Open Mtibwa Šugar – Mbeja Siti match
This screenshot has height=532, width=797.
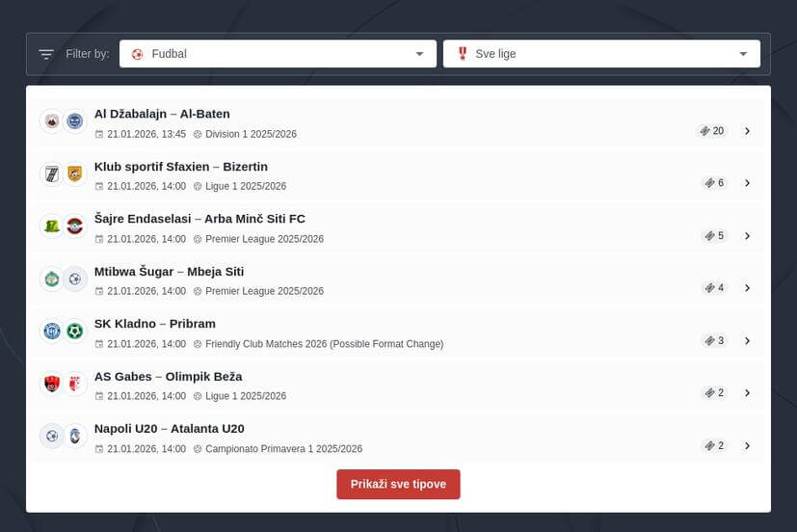[x=169, y=272]
